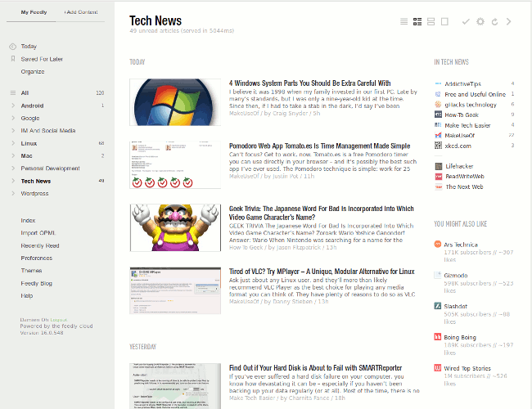Image resolution: width=532 pixels, height=409 pixels.
Task: Click the Wario article thumbnail
Action: pyautogui.click(x=175, y=227)
